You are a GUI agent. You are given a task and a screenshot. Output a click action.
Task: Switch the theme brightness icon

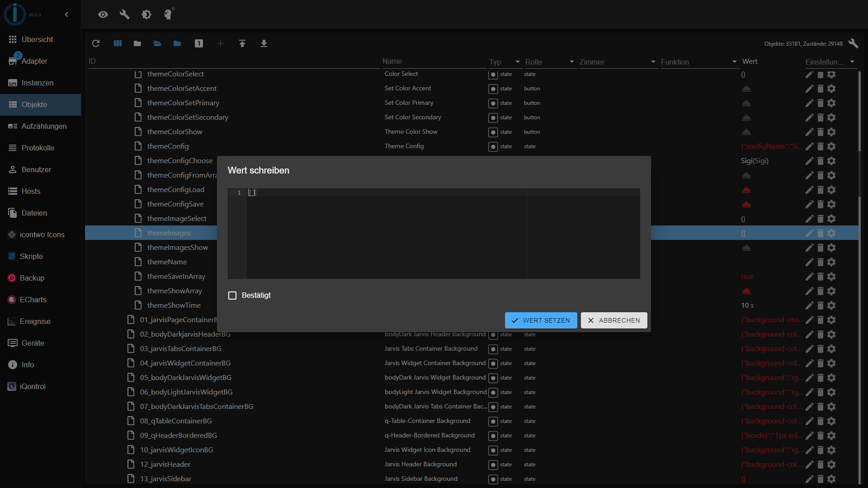(x=146, y=14)
